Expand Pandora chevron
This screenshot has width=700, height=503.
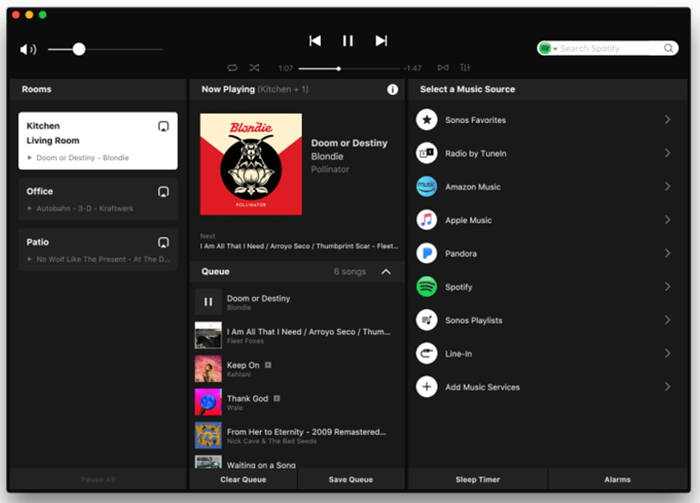[667, 254]
